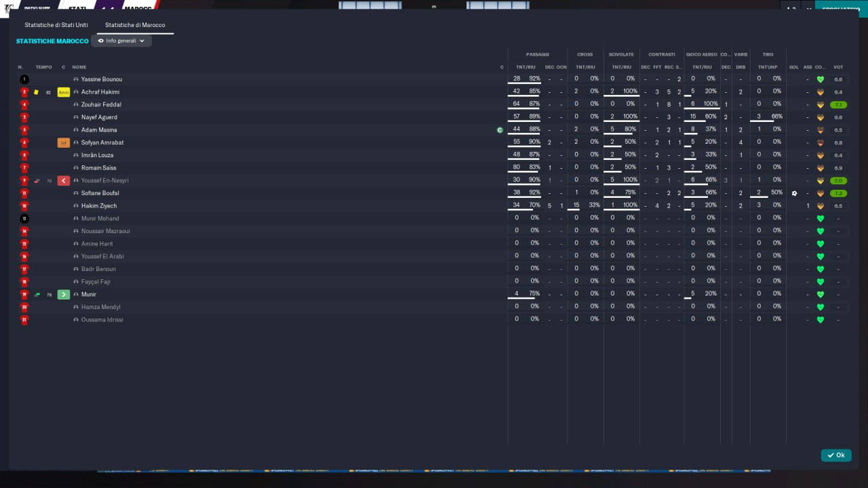Screen dimensions: 868x488
Task: Sort by the FFT column header
Action: point(657,67)
